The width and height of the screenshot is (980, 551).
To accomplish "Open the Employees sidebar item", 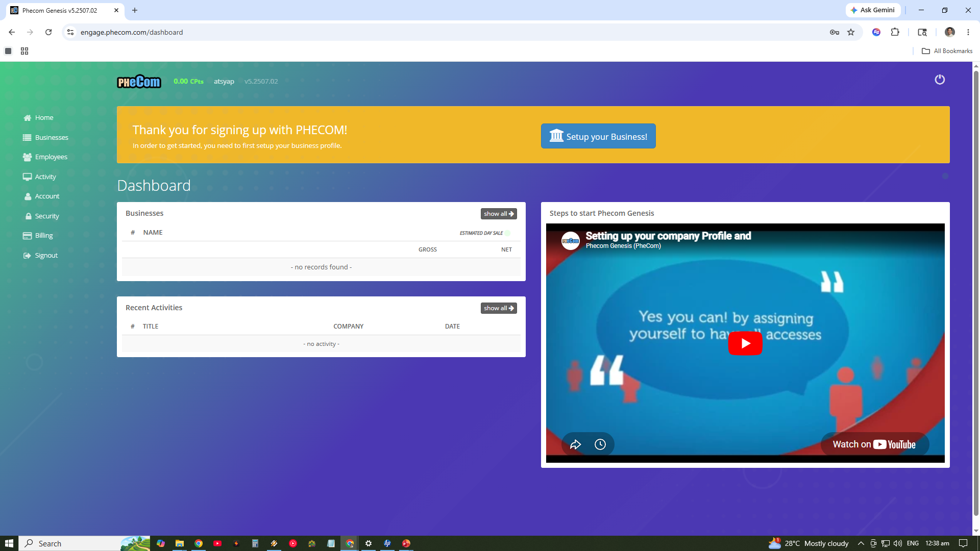I will pyautogui.click(x=45, y=157).
